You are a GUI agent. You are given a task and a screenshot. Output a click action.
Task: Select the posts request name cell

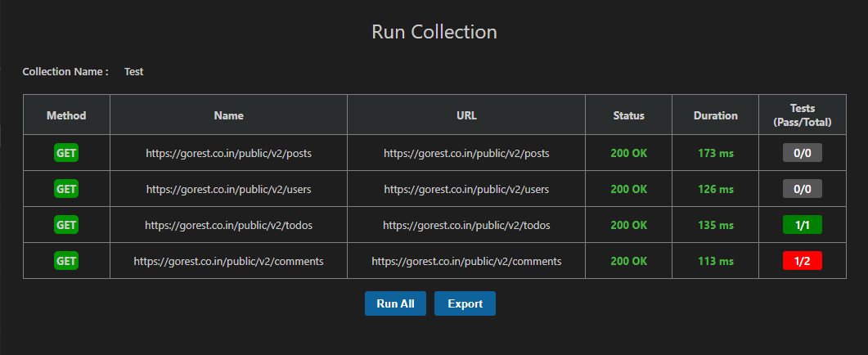[228, 153]
